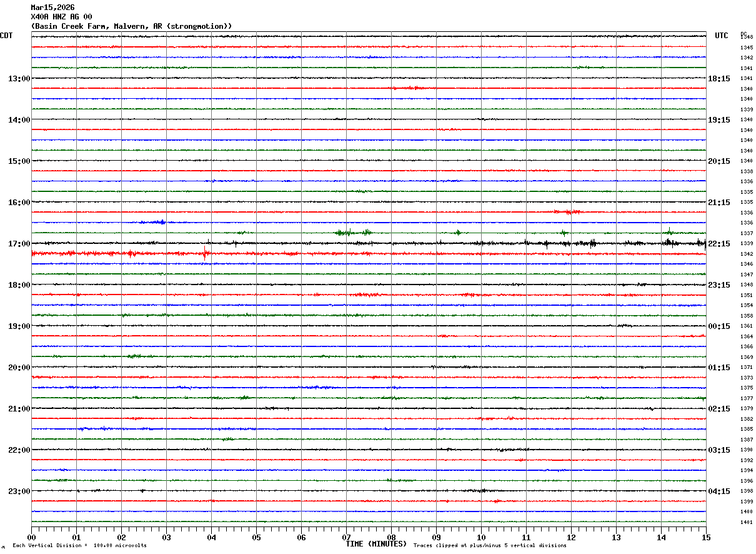The image size is (756, 554).
Task: Select the 14:00 CDT row label
Action: tap(19, 120)
